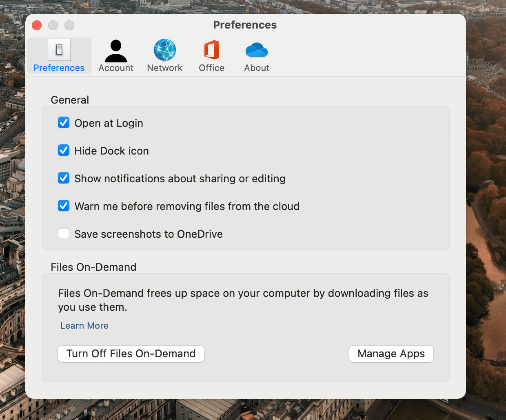Uncheck Warn me before removing files checkbox
This screenshot has height=420, width=506.
[x=64, y=206]
